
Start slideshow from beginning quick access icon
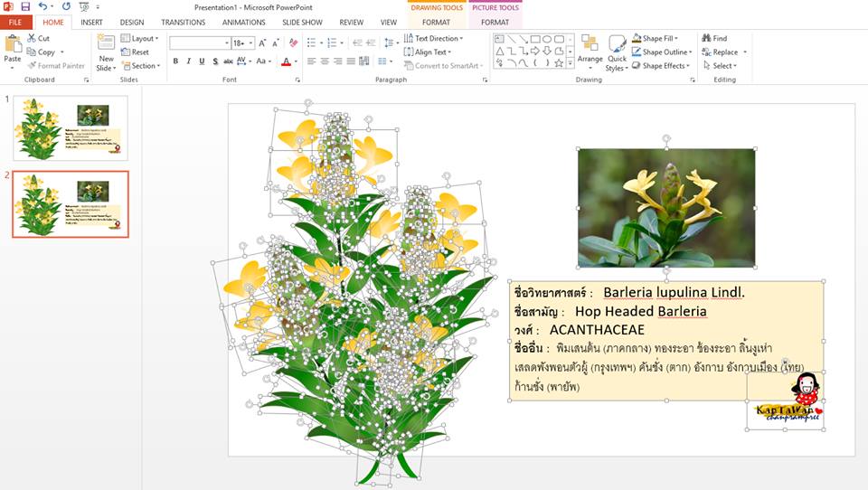coord(84,6)
